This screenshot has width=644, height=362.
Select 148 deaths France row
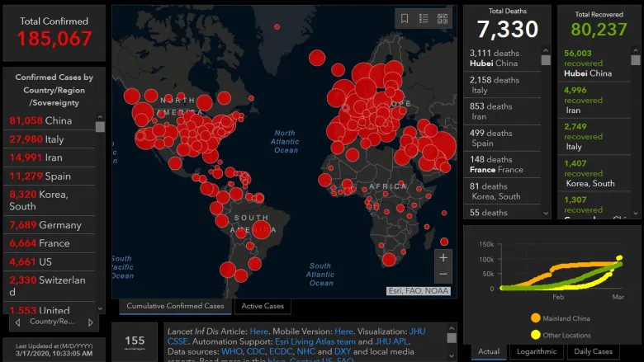pyautogui.click(x=502, y=164)
